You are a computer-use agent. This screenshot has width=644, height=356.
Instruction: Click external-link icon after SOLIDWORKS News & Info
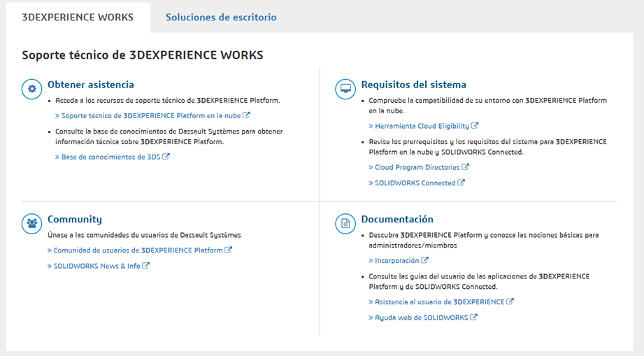[x=145, y=265]
